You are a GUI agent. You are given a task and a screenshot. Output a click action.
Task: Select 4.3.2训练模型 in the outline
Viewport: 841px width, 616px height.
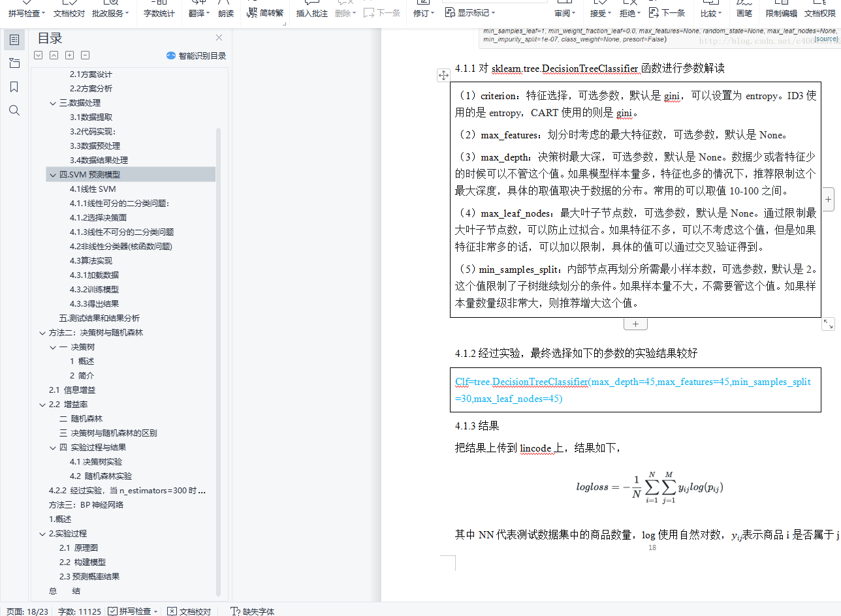pos(95,290)
